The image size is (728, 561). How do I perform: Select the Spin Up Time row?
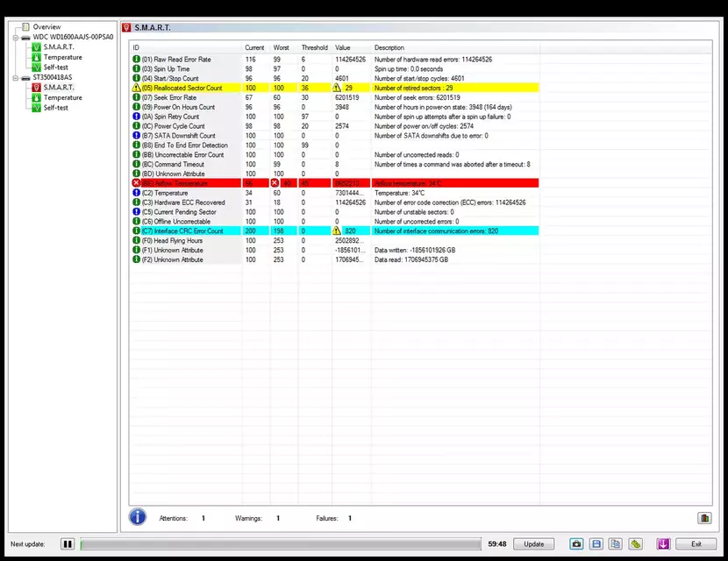pyautogui.click(x=335, y=68)
